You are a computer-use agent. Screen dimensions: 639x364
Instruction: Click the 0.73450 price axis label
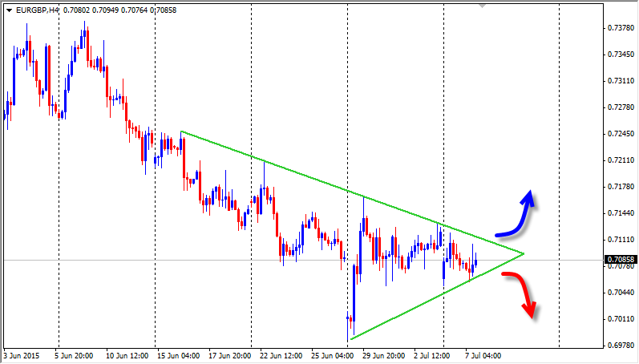pos(621,55)
